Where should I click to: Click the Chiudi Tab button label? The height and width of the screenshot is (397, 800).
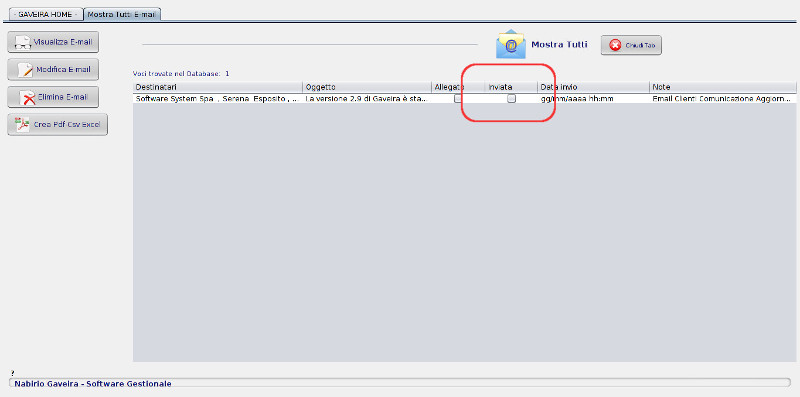click(x=640, y=46)
